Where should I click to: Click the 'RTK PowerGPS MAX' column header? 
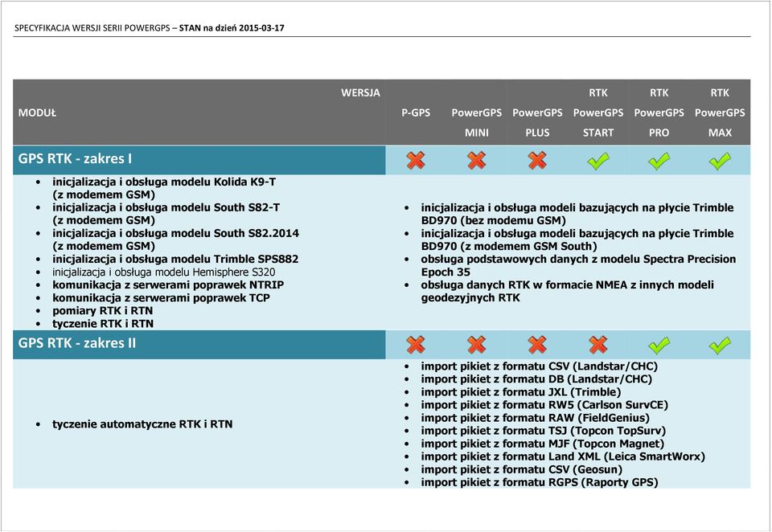pos(720,113)
